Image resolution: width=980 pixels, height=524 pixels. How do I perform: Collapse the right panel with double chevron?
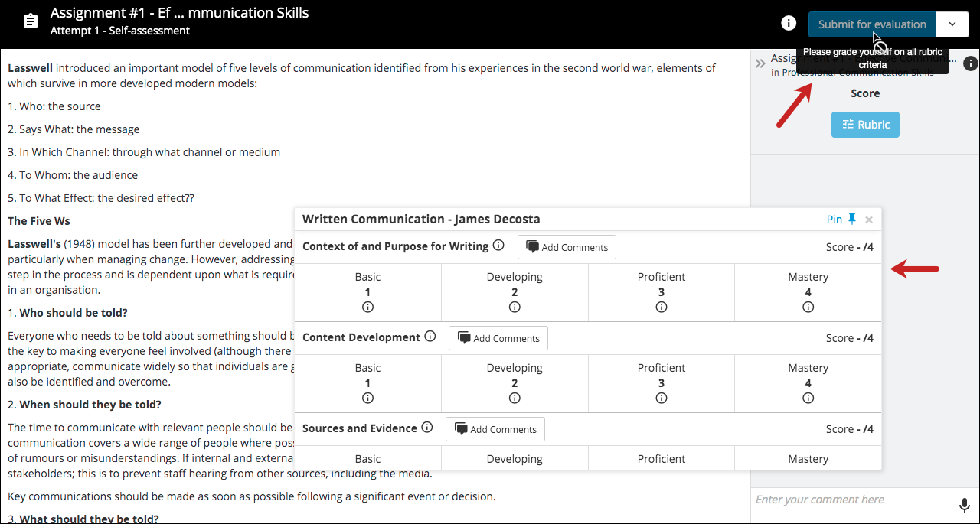click(x=760, y=64)
